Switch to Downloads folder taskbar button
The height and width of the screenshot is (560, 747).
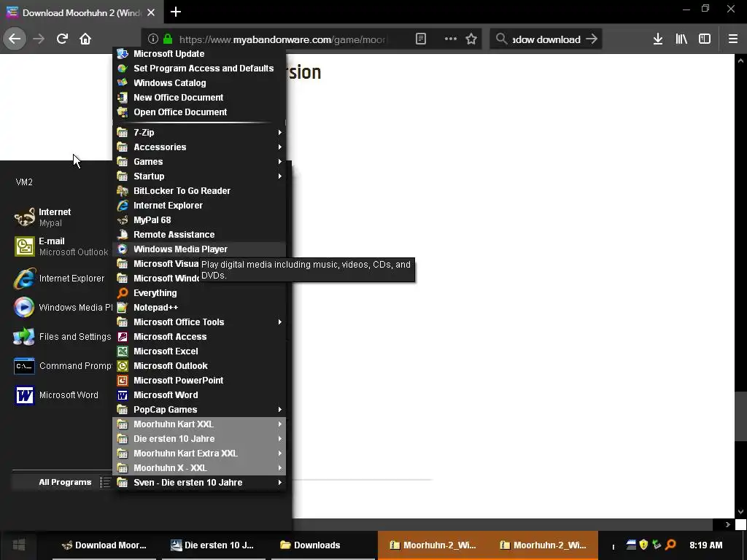(323, 545)
